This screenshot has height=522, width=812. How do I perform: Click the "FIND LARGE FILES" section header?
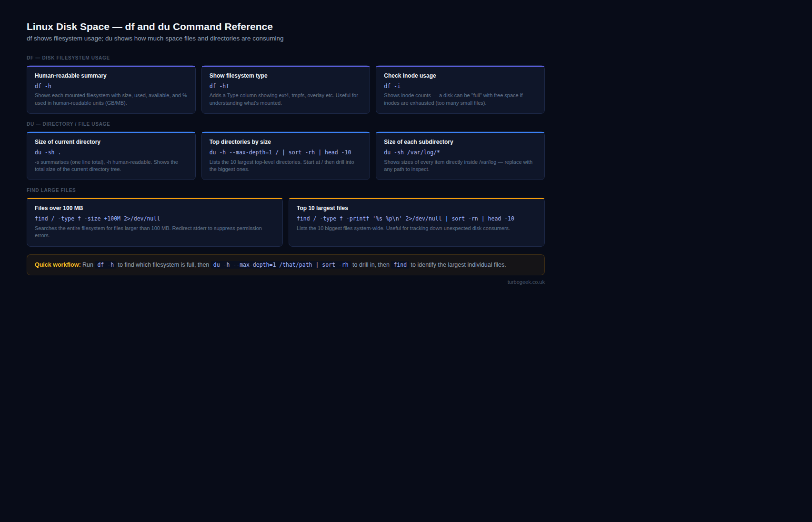click(51, 190)
